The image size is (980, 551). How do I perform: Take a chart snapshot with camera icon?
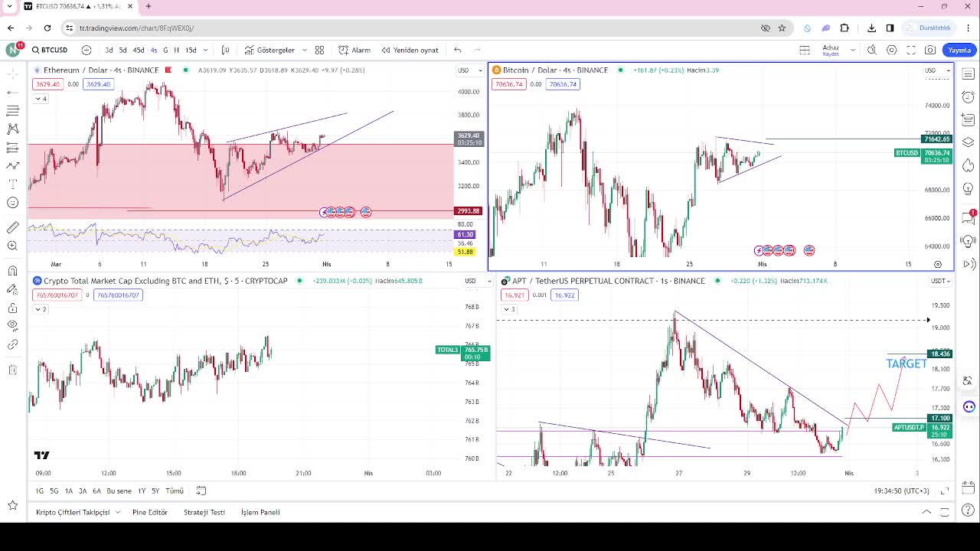pos(930,50)
